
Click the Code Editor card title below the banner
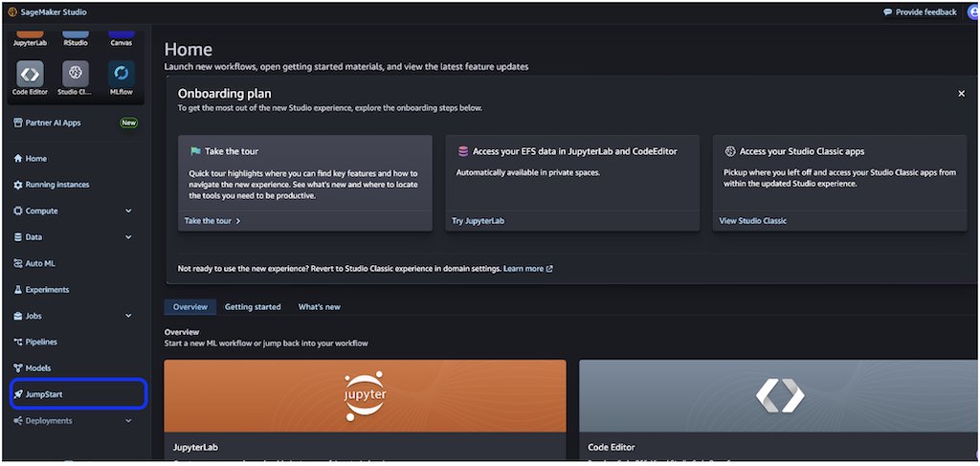[x=612, y=448]
